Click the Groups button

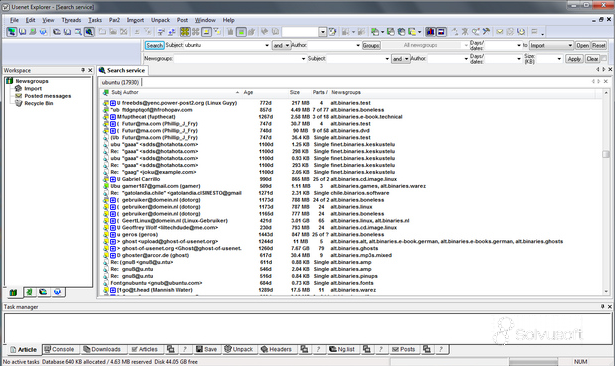(371, 46)
